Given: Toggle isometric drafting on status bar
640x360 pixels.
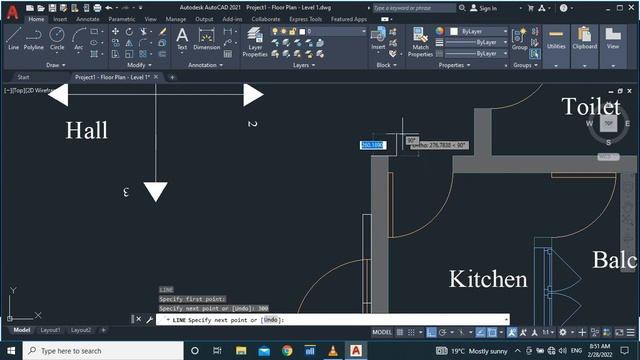Looking at the screenshot, I should tap(462, 332).
